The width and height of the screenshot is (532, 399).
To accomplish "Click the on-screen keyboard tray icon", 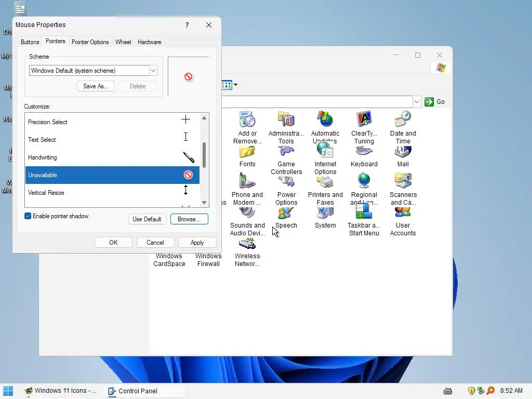I will [448, 391].
